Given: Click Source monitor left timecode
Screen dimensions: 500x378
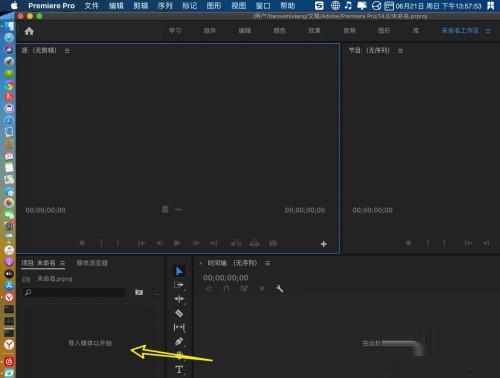Looking at the screenshot, I should point(46,210).
